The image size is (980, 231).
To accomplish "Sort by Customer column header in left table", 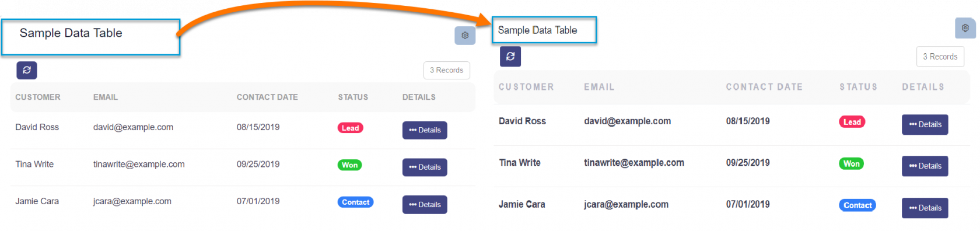I will click(38, 97).
